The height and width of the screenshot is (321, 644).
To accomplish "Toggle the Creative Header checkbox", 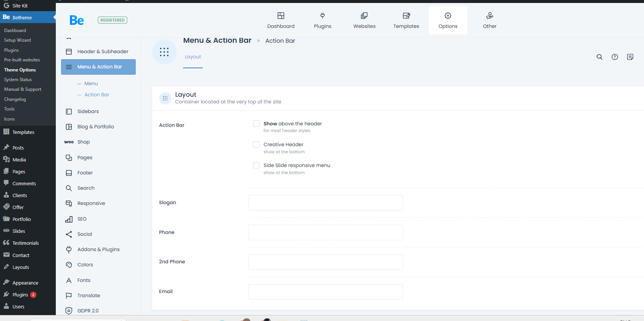I will [x=256, y=145].
